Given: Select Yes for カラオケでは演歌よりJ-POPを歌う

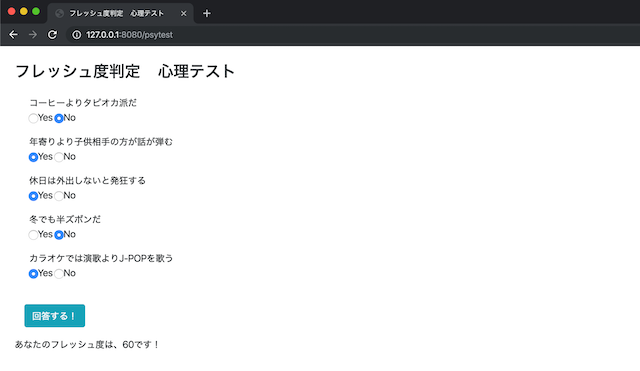Looking at the screenshot, I should click(x=33, y=273).
